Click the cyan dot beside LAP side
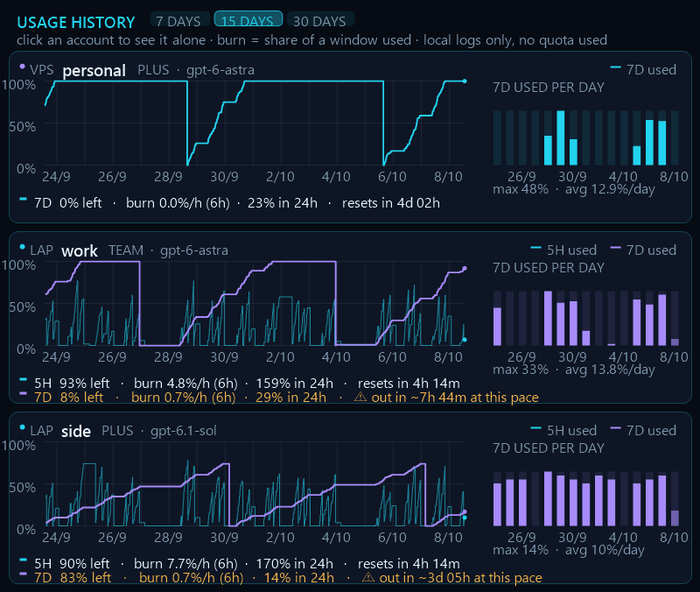Image resolution: width=700 pixels, height=592 pixels. coord(23,427)
